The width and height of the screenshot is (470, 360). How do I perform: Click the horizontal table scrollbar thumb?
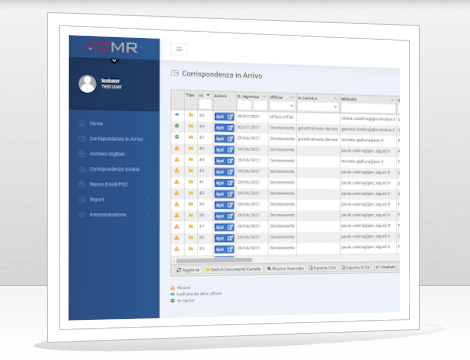tap(214, 260)
